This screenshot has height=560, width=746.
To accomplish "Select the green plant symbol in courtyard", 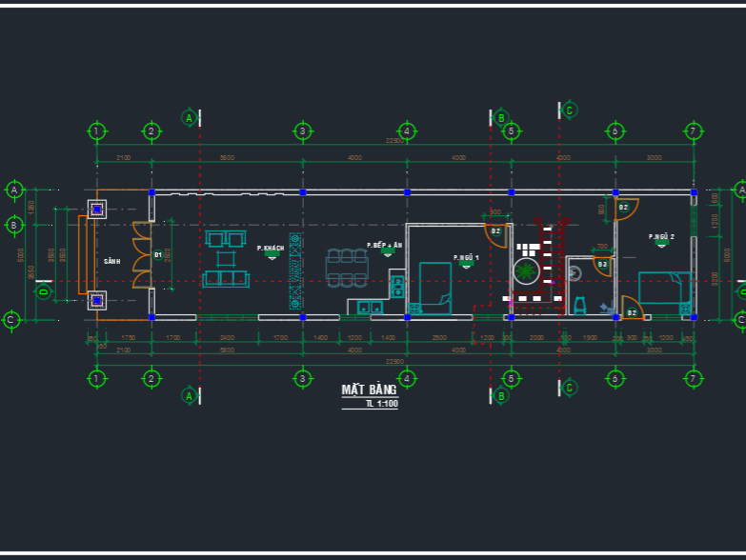I will click(525, 273).
